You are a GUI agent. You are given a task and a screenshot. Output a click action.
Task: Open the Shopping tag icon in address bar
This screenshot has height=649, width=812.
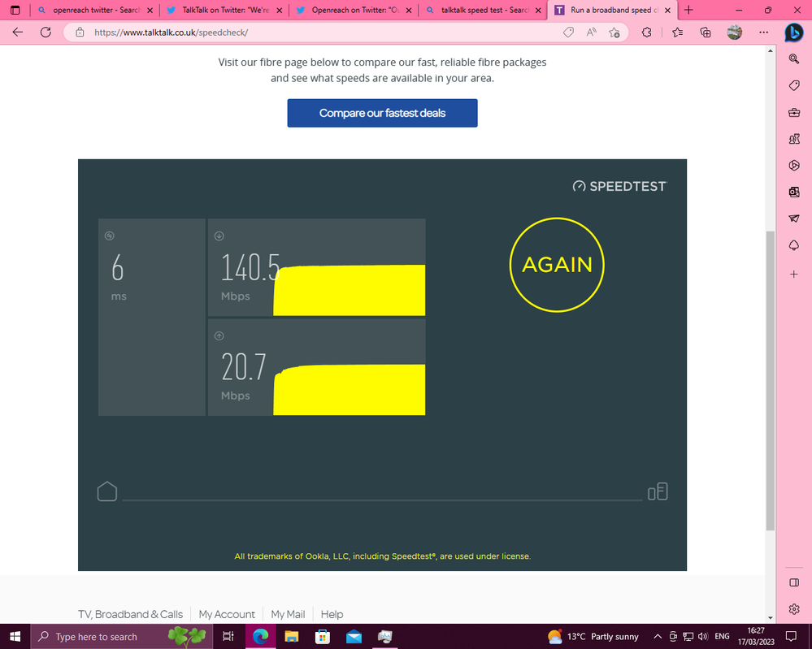pyautogui.click(x=569, y=33)
